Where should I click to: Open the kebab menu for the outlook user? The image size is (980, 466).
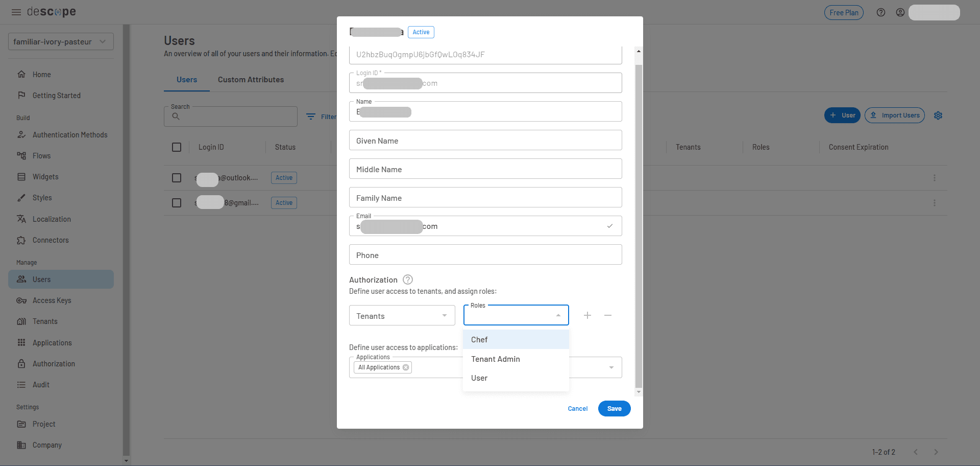(x=935, y=178)
